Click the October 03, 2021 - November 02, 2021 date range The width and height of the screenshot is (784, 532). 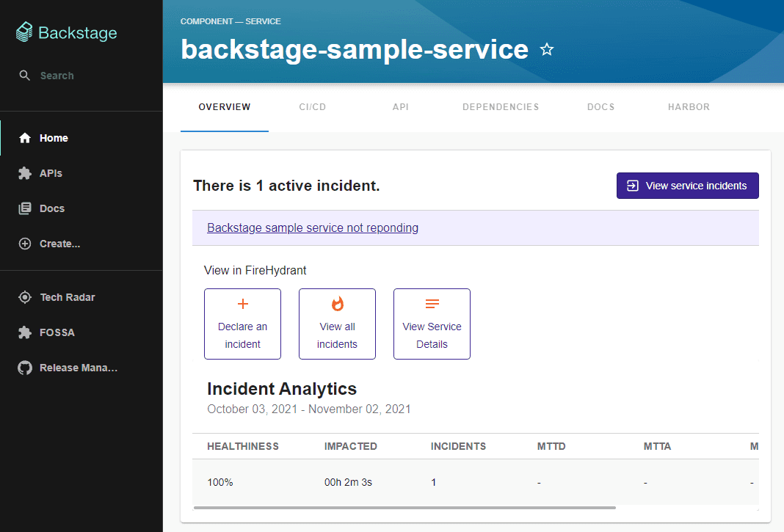(309, 409)
